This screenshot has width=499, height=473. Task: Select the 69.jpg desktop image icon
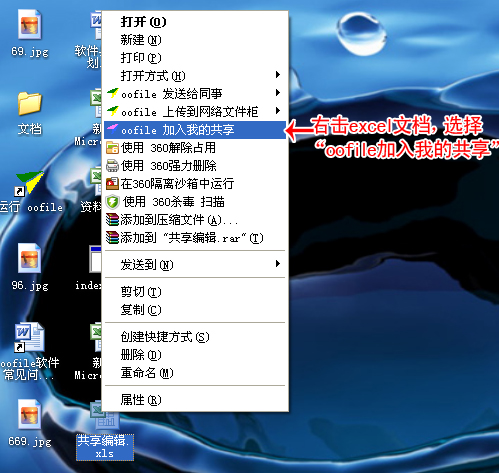click(30, 25)
